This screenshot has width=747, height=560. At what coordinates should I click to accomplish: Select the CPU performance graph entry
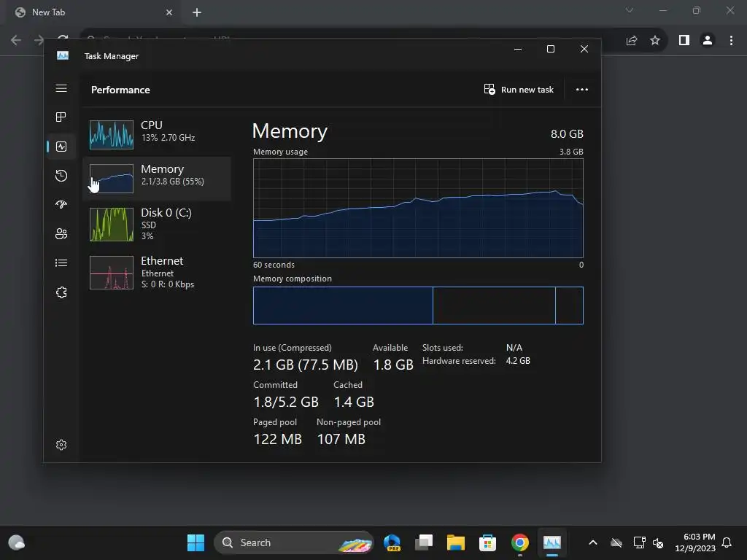click(157, 134)
